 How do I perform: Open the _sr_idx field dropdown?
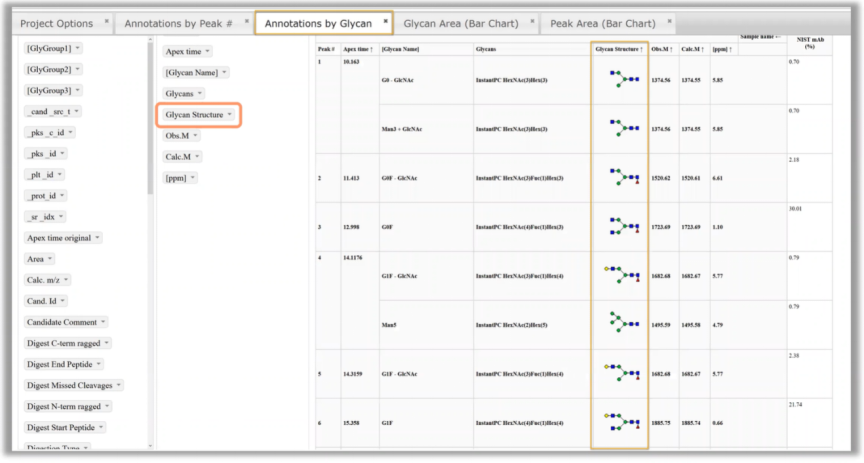tap(61, 217)
